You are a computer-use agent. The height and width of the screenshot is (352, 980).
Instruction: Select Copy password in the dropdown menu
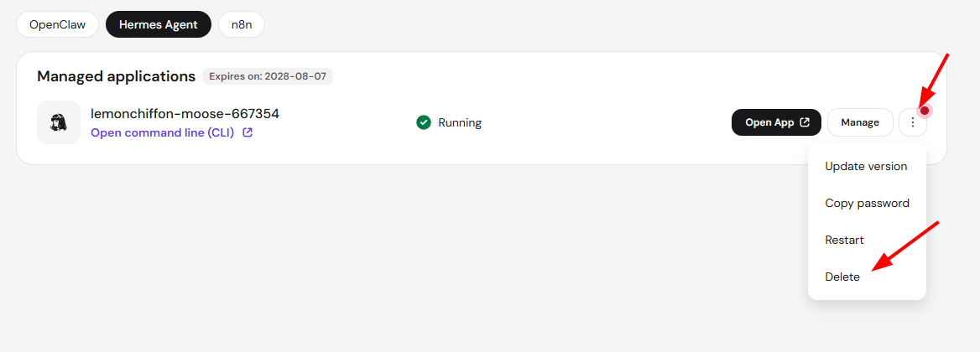point(867,203)
